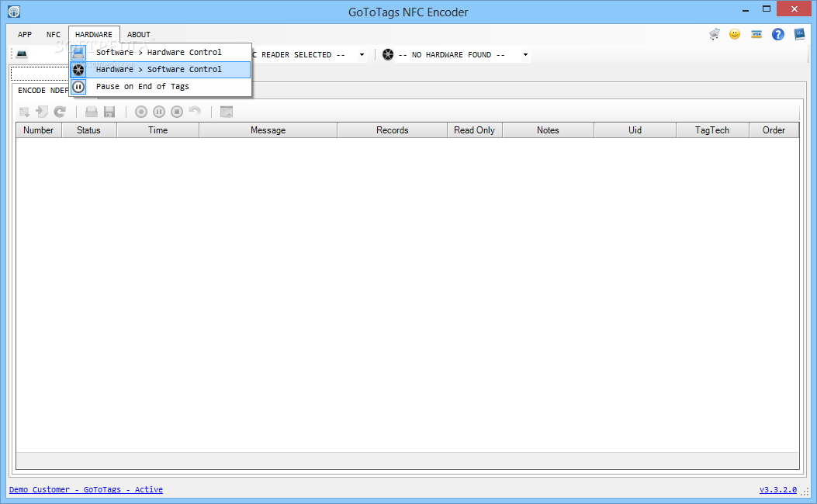This screenshot has height=504, width=817.
Task: Click the TagTech column header
Action: point(712,130)
